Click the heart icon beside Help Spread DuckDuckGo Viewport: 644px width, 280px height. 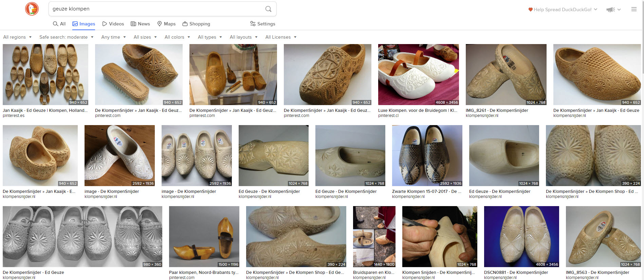click(x=530, y=9)
